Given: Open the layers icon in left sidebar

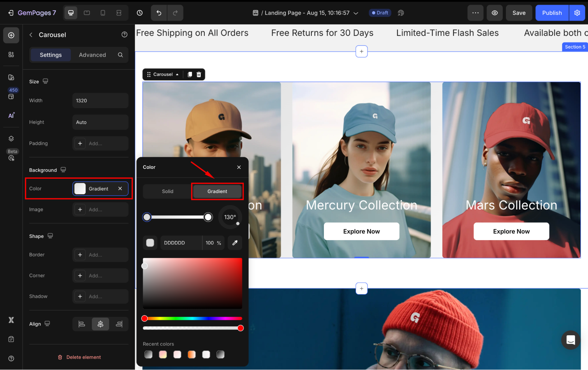Looking at the screenshot, I should pyautogui.click(x=11, y=139).
